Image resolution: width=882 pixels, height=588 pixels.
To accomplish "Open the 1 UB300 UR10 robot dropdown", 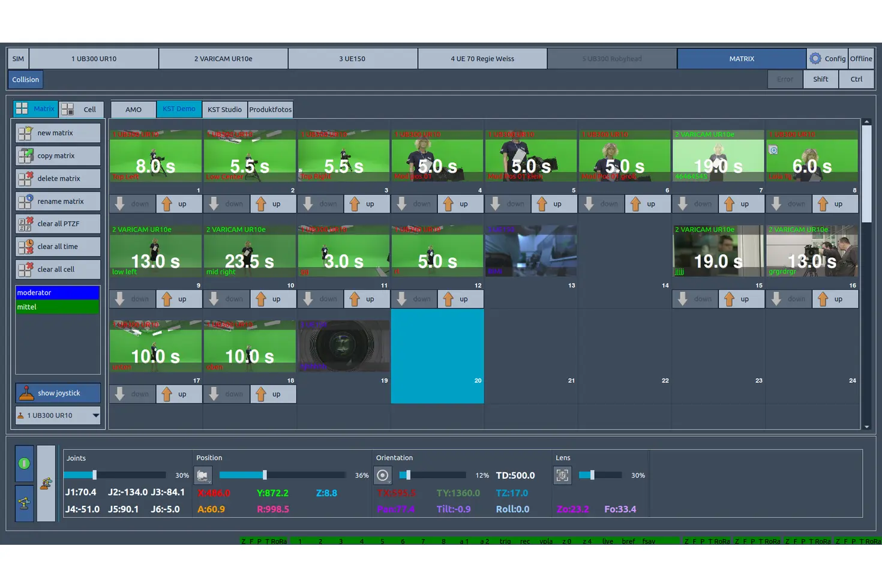I will point(95,415).
